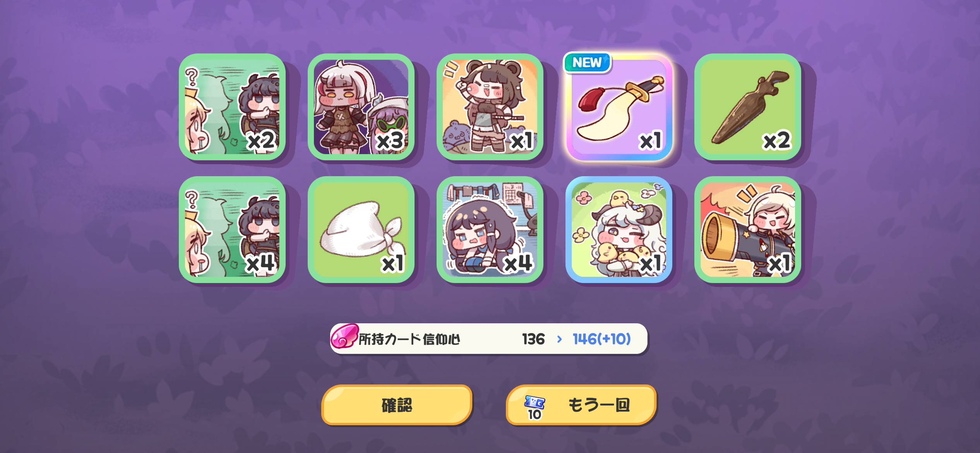
Task: Tap the x4 count on crying girl card
Action: 519,263
